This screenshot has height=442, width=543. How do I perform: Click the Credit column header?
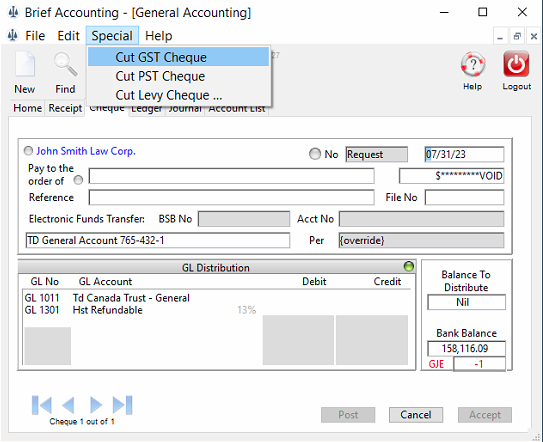[387, 281]
